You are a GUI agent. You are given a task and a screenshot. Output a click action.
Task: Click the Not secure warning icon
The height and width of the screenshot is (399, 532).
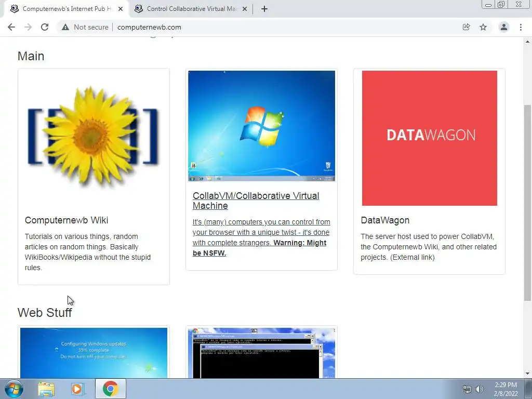tap(65, 27)
